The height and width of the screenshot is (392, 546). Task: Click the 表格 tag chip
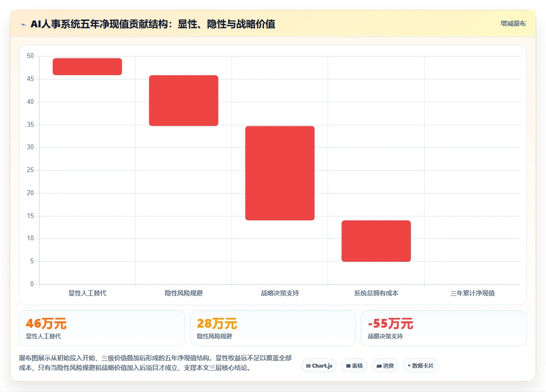pyautogui.click(x=354, y=366)
